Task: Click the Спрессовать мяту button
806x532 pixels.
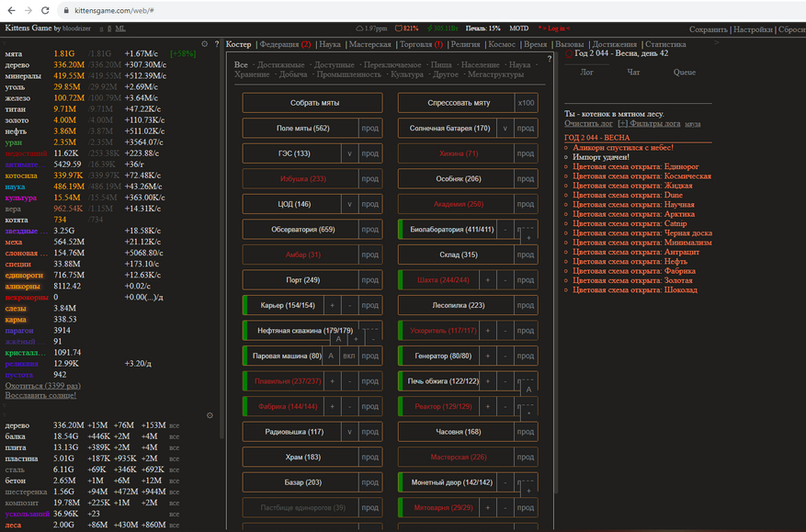Action: tap(457, 103)
